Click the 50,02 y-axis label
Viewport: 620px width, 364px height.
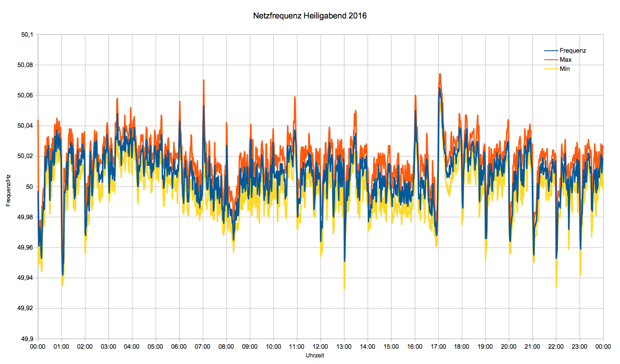[x=26, y=156]
